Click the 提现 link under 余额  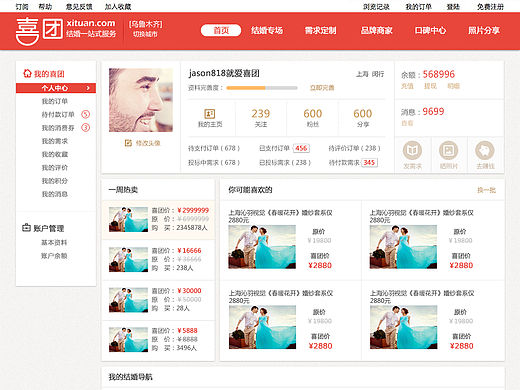(430, 86)
